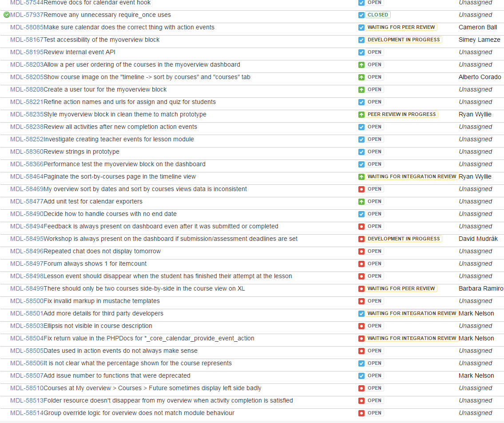Image resolution: width=504 pixels, height=423 pixels.
Task: Click the CLOSED status badge for MDL-57937
Action: tap(378, 15)
